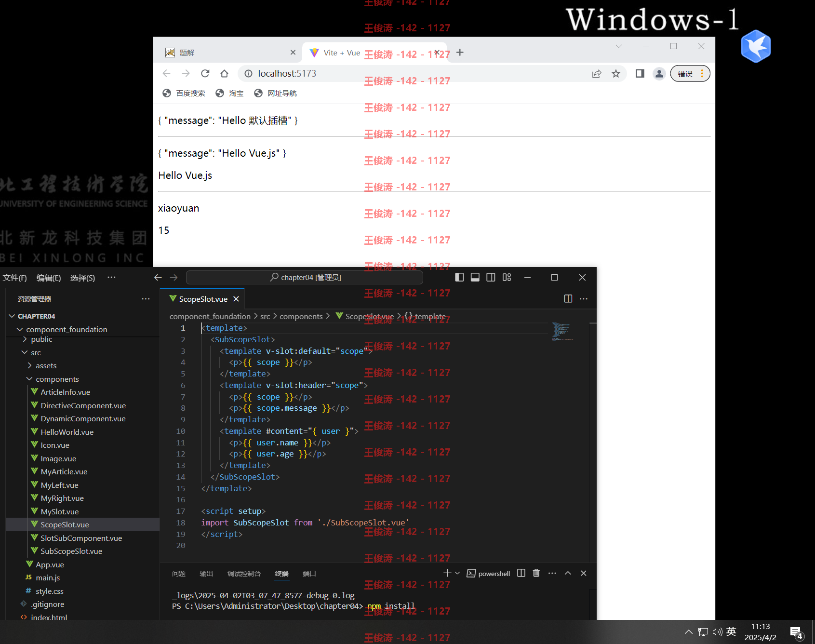Open the taskbar notification center icon
Image resolution: width=815 pixels, height=644 pixels.
pyautogui.click(x=796, y=632)
